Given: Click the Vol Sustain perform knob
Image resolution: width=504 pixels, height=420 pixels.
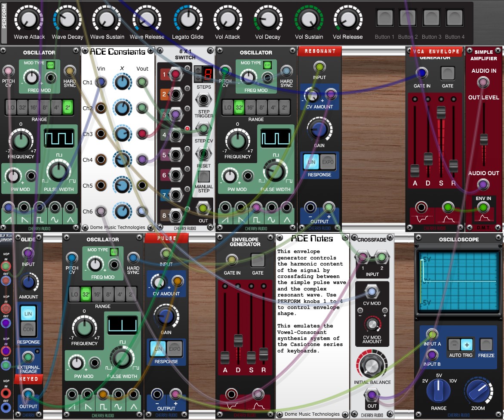Looking at the screenshot, I should [x=309, y=19].
